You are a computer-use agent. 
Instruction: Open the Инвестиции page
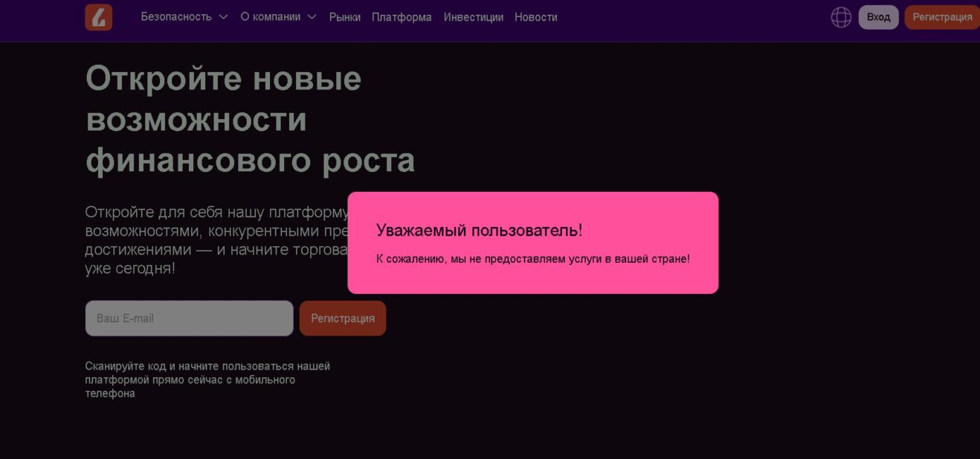(x=473, y=17)
